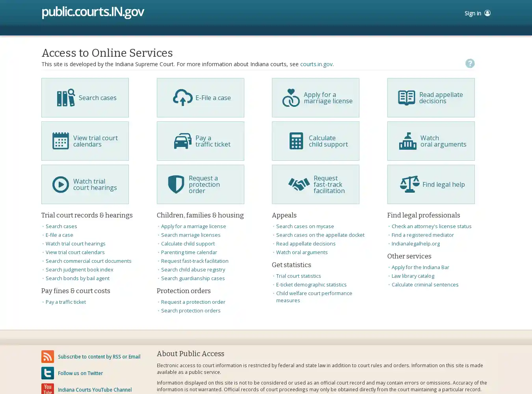The width and height of the screenshot is (532, 394).
Task: Open 'Request fast-track facilitation' list link
Action: pos(195,261)
